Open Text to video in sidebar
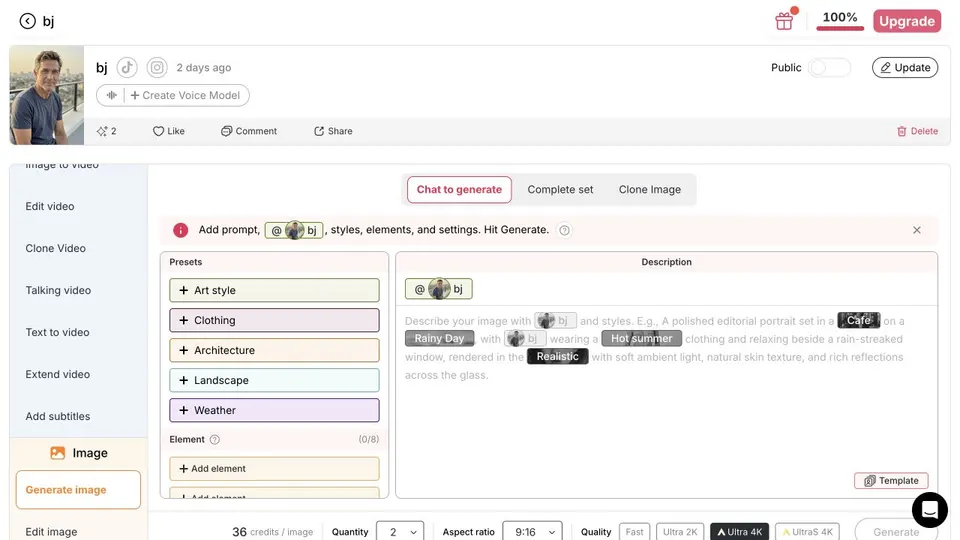 57,332
